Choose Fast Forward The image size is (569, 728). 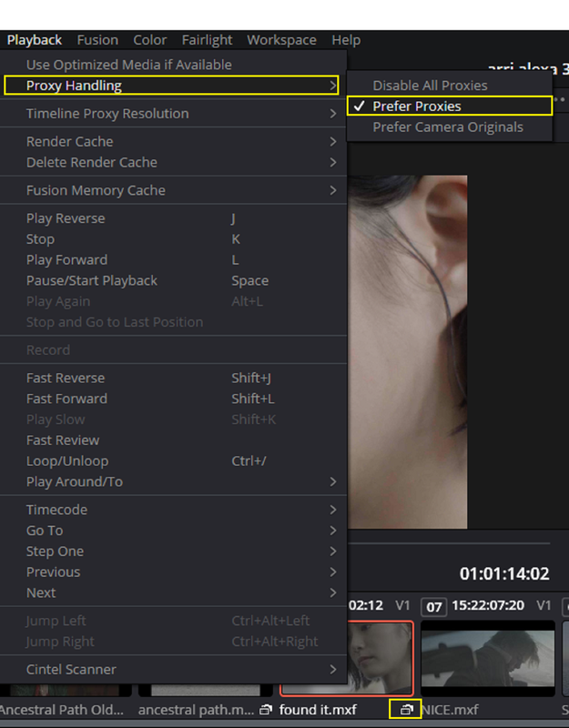(173, 399)
